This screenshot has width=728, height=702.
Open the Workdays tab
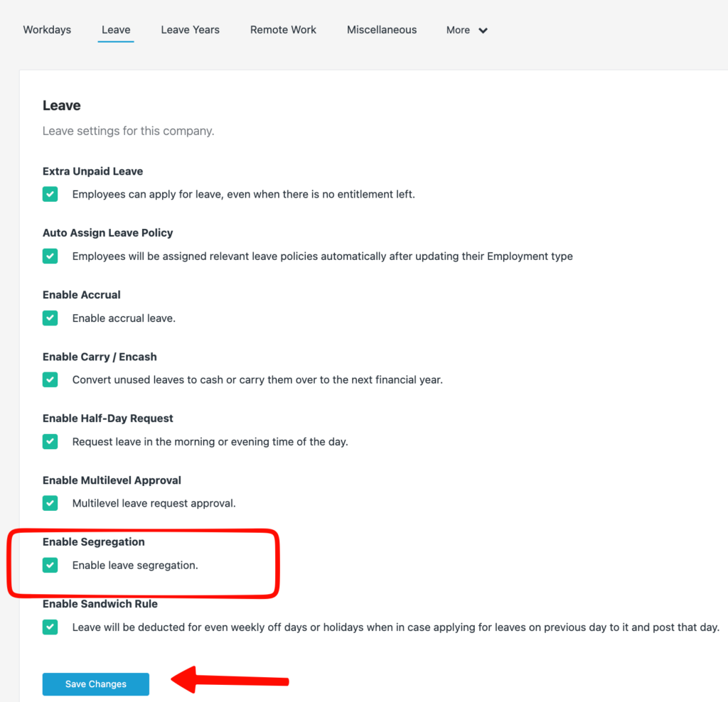click(x=47, y=30)
